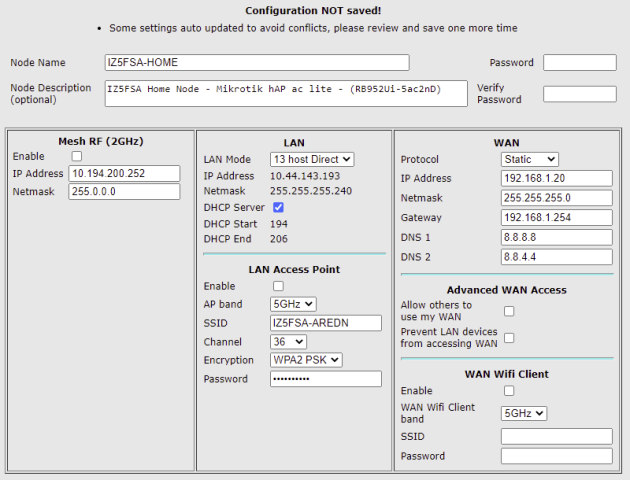Click the Mesh RF IP Address field
Image resolution: width=630 pixels, height=480 pixels.
(124, 174)
